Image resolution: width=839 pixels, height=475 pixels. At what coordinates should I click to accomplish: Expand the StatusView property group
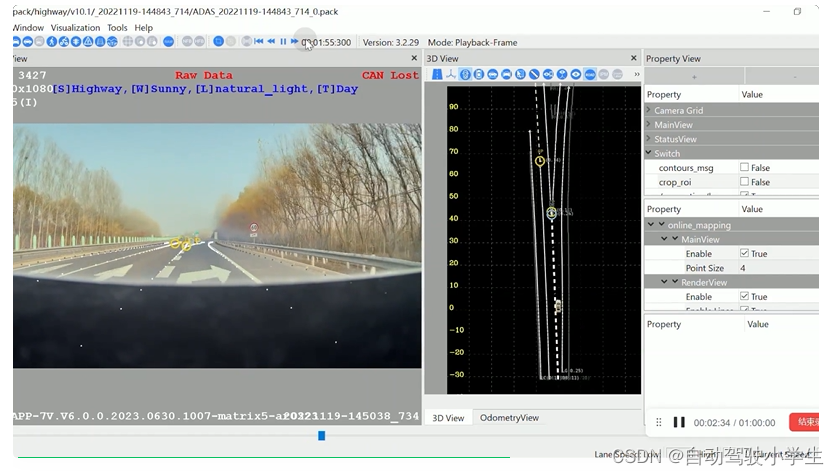(649, 139)
